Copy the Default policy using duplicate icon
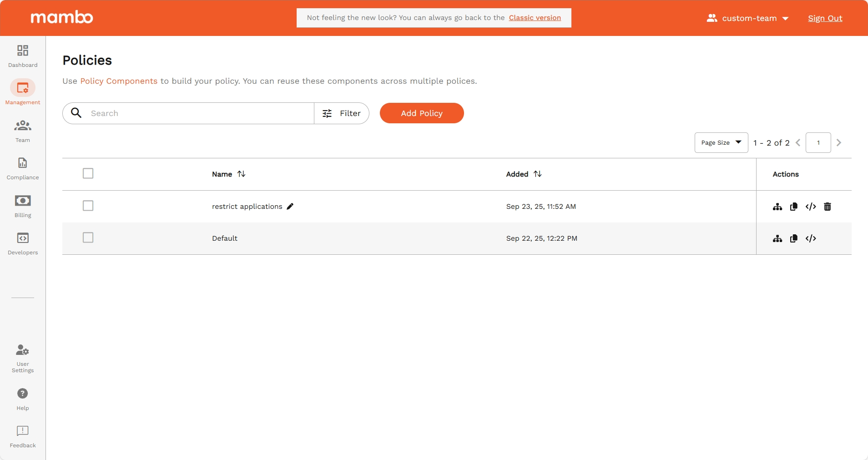The width and height of the screenshot is (868, 460). (794, 238)
